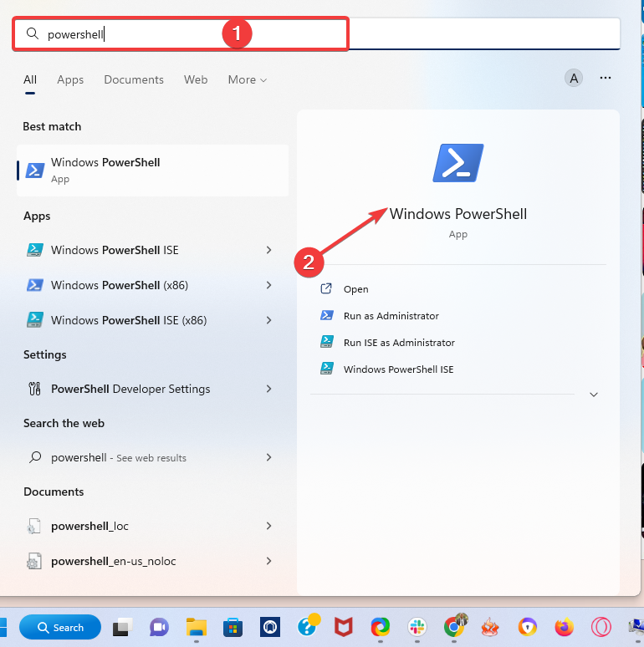
Task: Select the All tab
Action: click(30, 79)
